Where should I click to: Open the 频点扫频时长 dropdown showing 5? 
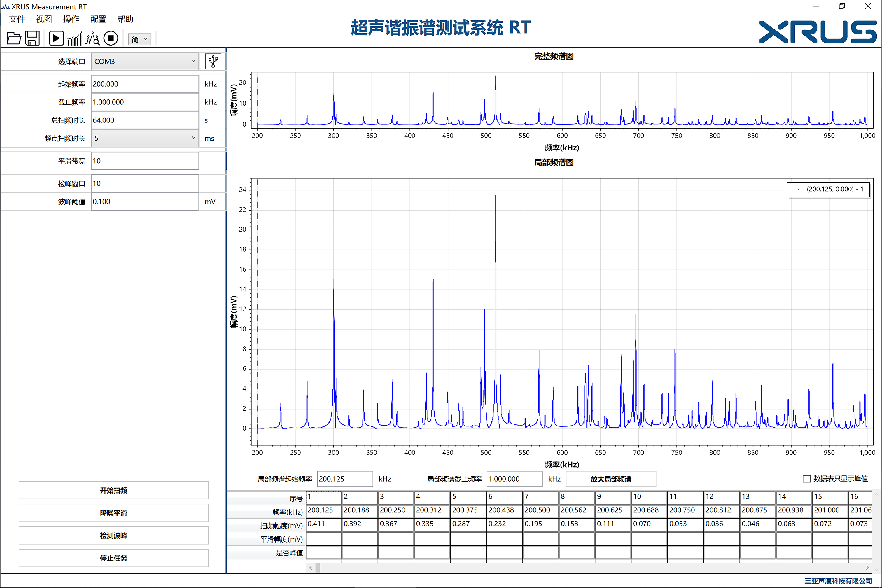[145, 138]
